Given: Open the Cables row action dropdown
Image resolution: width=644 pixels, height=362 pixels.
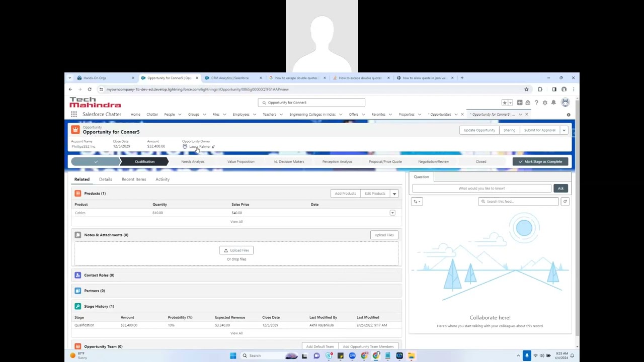Looking at the screenshot, I should pos(392,213).
